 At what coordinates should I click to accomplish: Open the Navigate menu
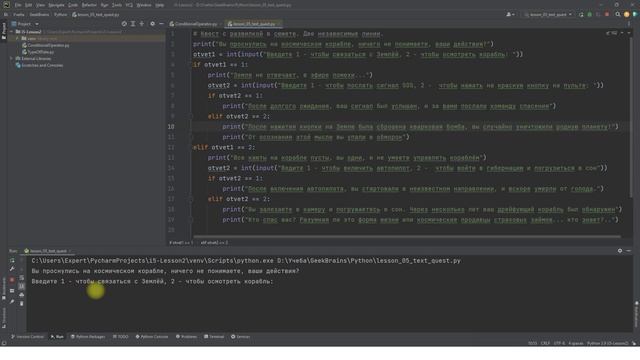(x=56, y=5)
